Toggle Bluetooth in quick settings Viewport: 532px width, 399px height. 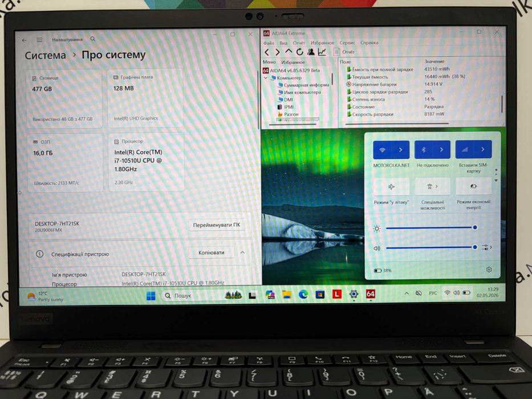[424, 149]
